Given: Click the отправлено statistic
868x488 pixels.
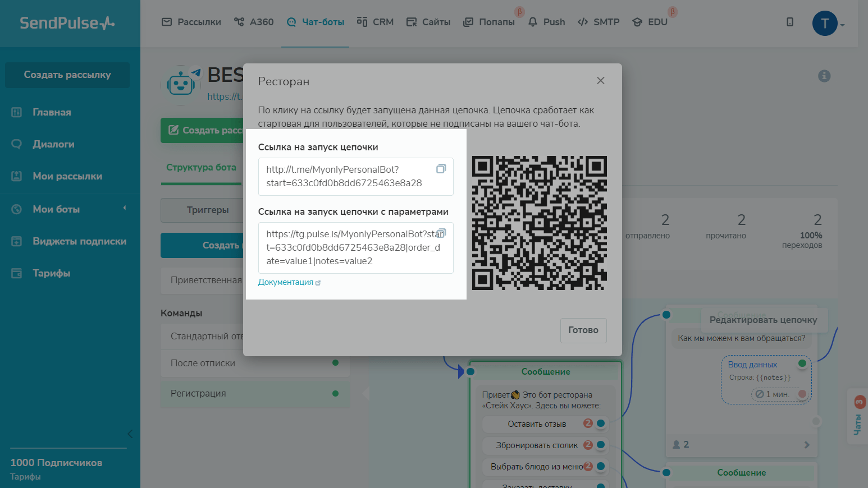Looking at the screenshot, I should click(x=647, y=226).
